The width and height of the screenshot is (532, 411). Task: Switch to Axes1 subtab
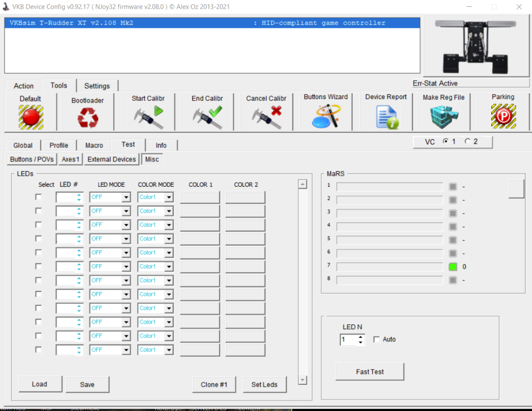pos(71,159)
